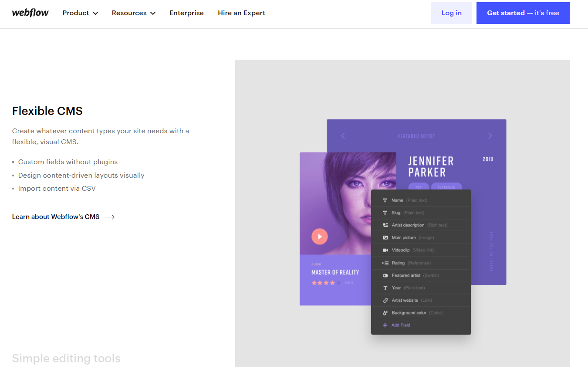Screen dimensions: 588x368
Task: Click the Main picture image icon
Action: coord(385,238)
